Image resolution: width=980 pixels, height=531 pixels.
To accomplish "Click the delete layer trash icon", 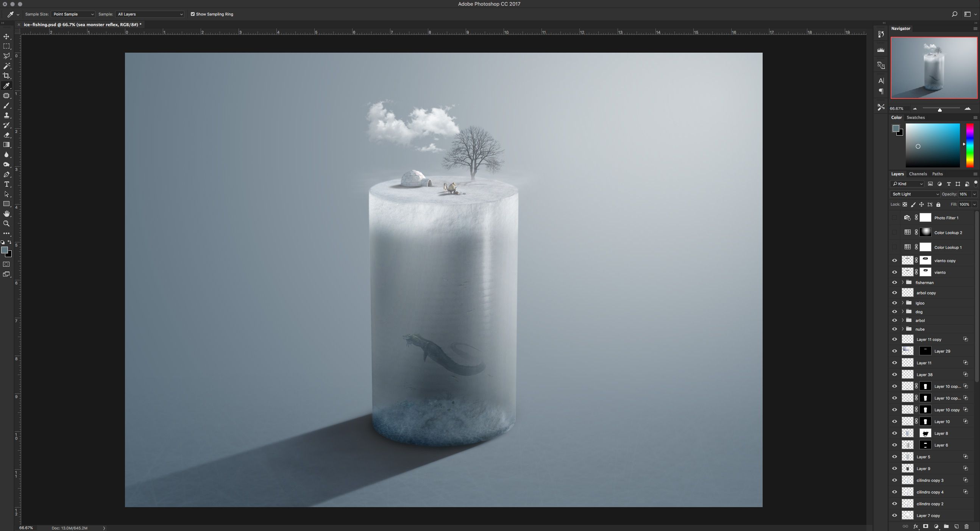I will (966, 526).
